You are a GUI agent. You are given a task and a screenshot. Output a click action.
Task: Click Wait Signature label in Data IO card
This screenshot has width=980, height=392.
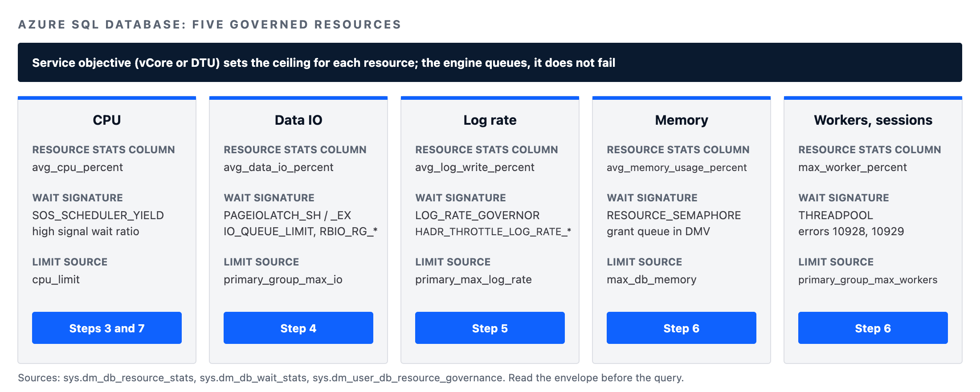tap(269, 198)
